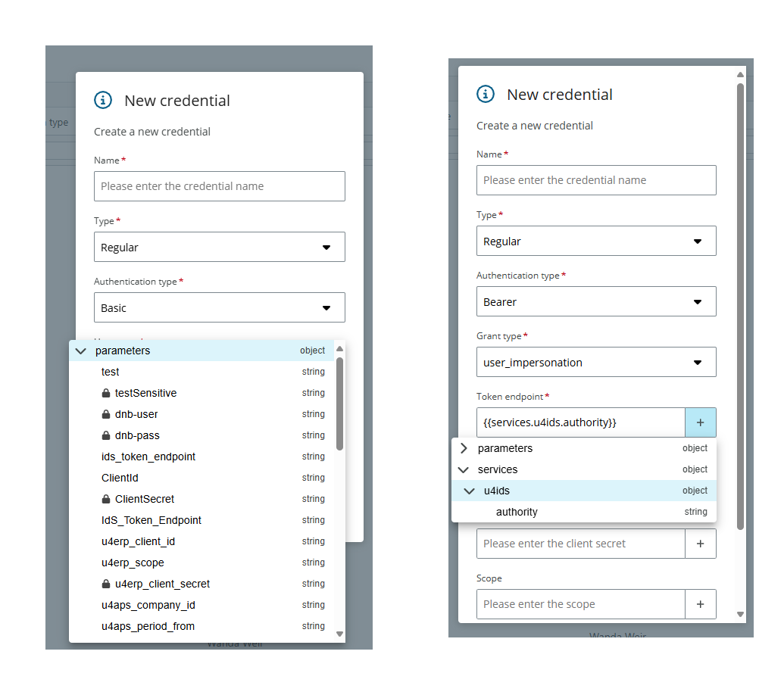Collapse the parameters node in the left popup

(x=80, y=351)
